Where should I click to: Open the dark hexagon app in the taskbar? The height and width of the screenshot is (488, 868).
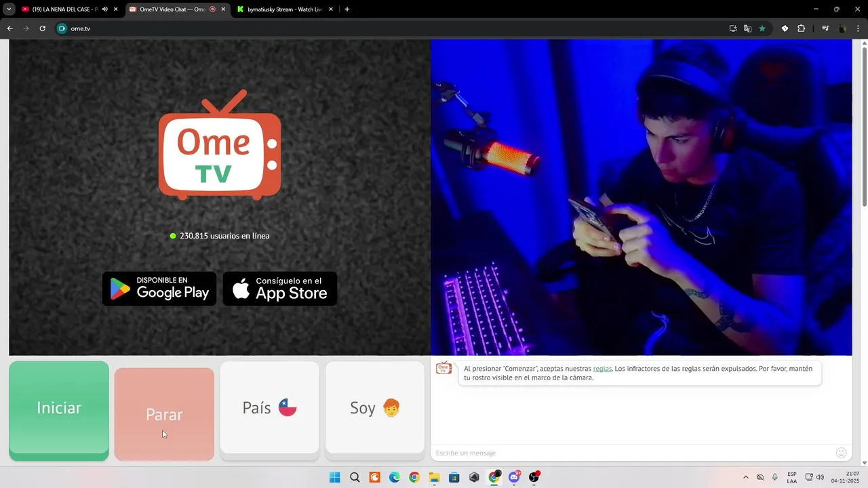pos(474,477)
